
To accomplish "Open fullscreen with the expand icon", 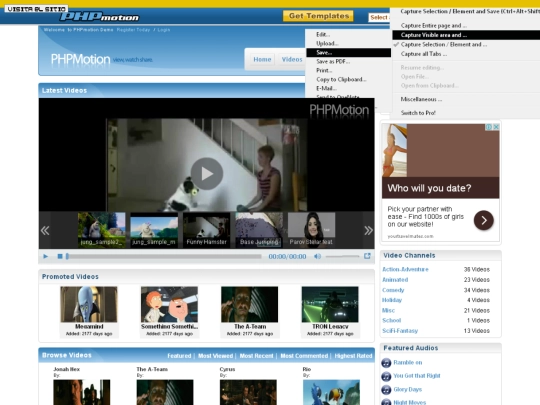I will click(x=367, y=256).
